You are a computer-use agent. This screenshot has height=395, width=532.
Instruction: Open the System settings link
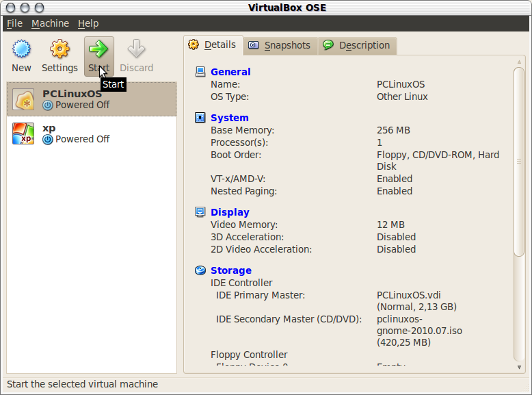coord(229,118)
